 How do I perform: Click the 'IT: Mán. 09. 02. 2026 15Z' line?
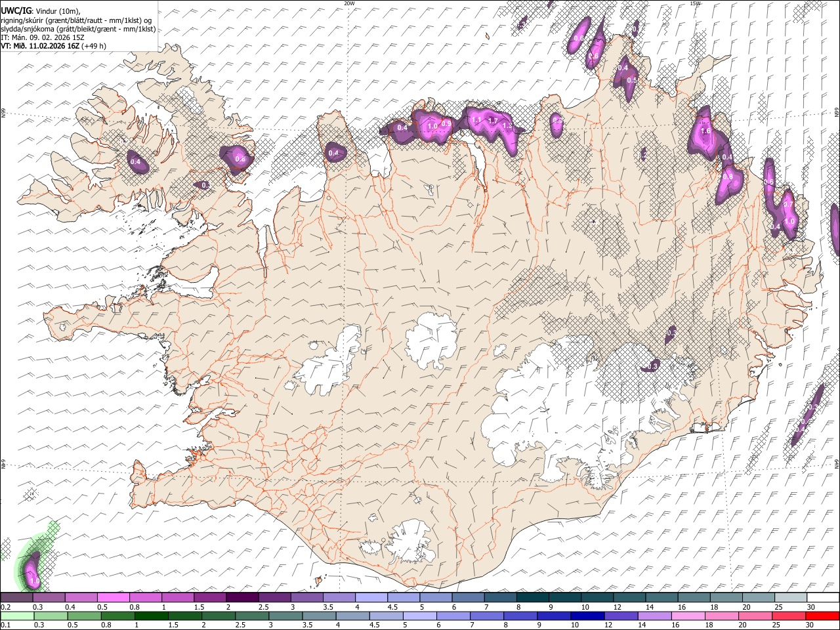click(43, 37)
